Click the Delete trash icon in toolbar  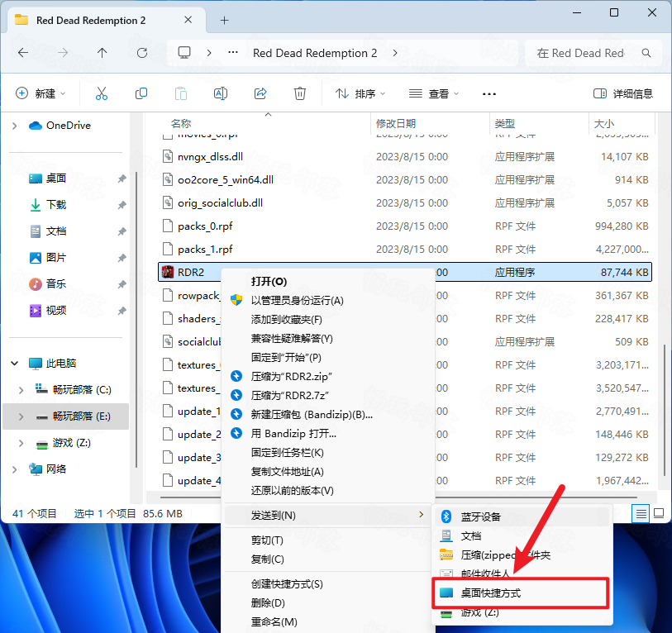tap(299, 93)
